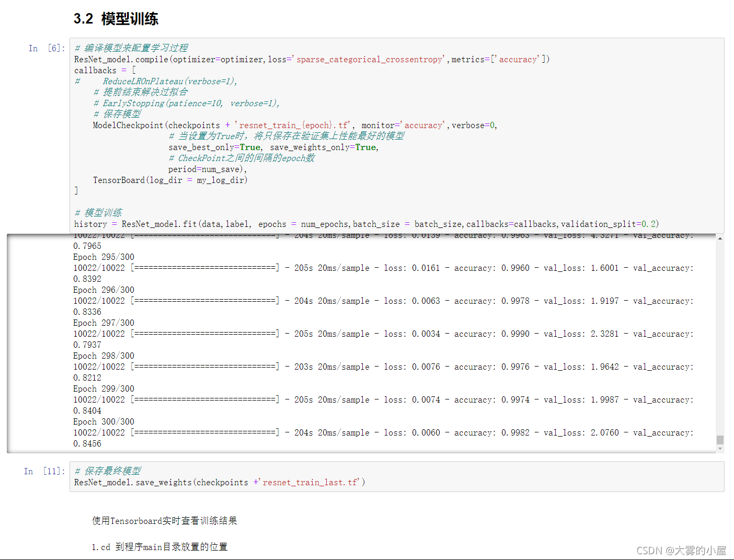Screen dimensions: 734x560
Task: Click the ModelCheckpoint code line
Action: click(x=295, y=125)
